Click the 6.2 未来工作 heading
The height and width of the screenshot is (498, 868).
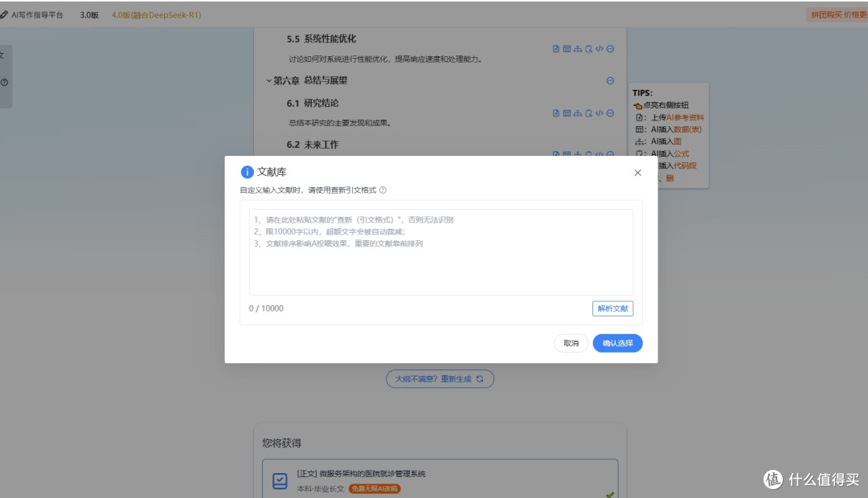coord(313,145)
